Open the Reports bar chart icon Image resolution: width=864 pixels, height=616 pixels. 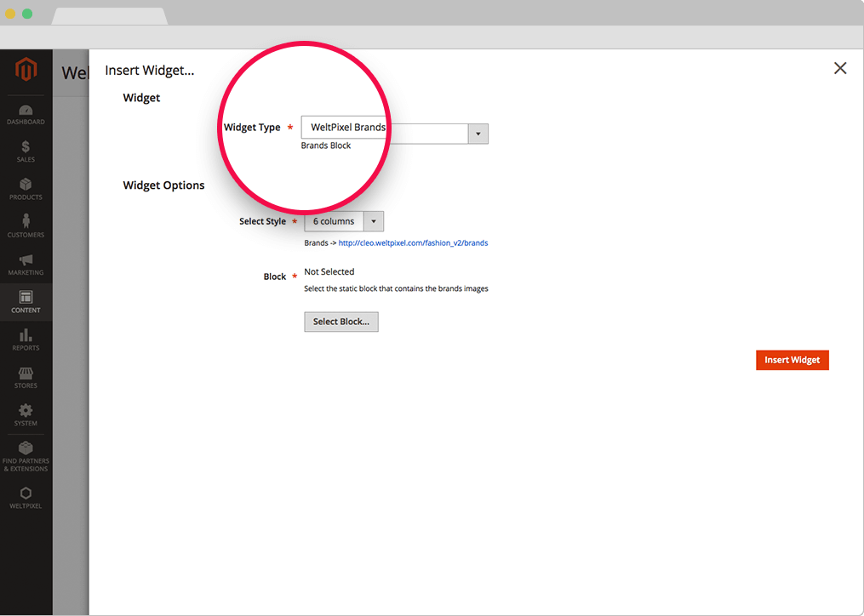pos(26,339)
